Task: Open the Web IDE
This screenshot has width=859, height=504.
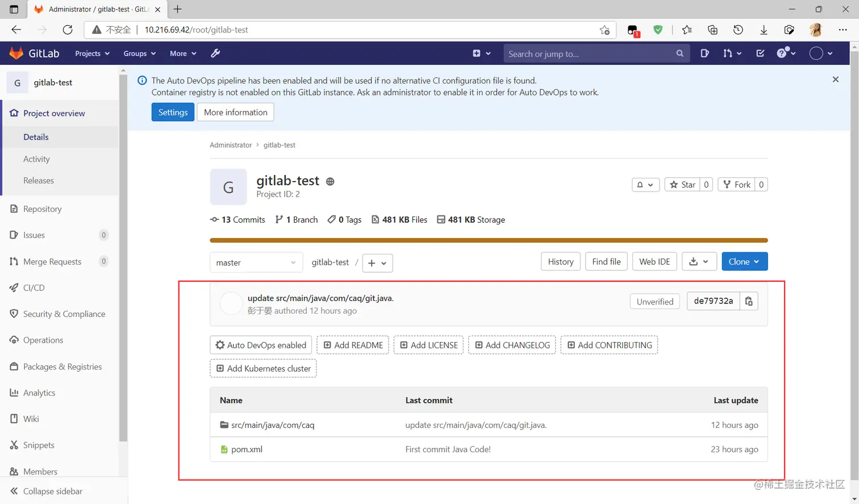Action: tap(654, 261)
